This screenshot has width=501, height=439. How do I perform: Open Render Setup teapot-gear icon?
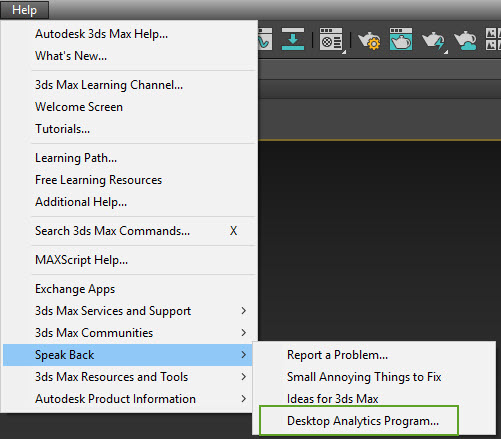(x=369, y=40)
